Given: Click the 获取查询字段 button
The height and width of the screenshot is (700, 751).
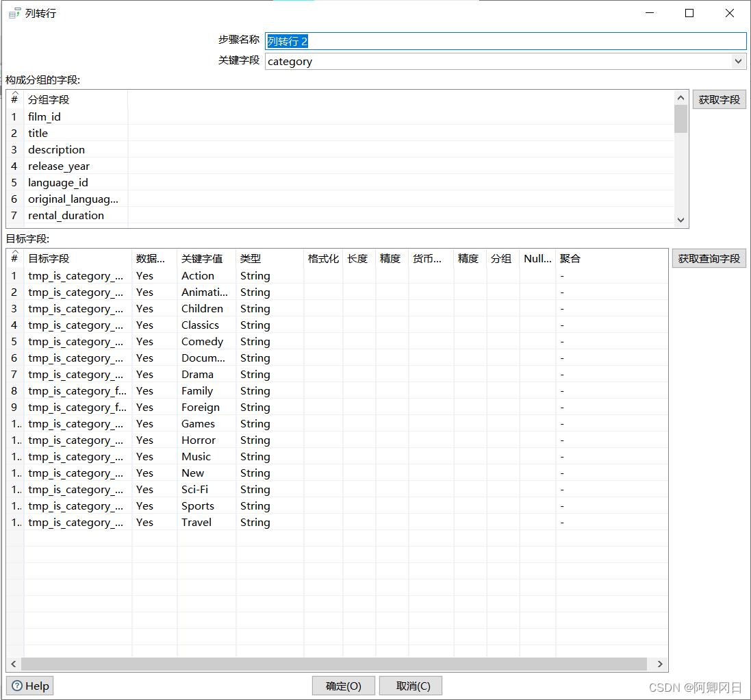Looking at the screenshot, I should tap(709, 258).
